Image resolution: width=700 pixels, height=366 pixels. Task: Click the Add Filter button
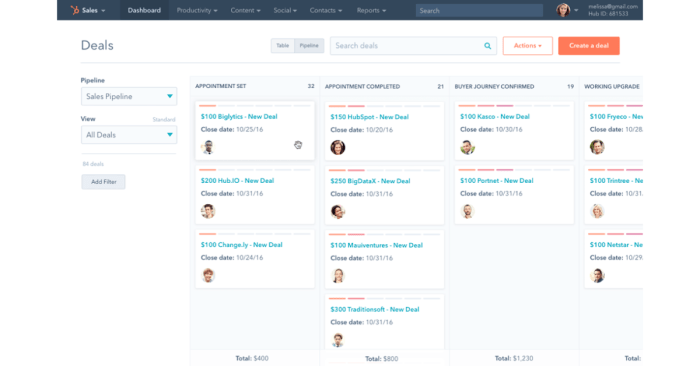click(x=104, y=182)
